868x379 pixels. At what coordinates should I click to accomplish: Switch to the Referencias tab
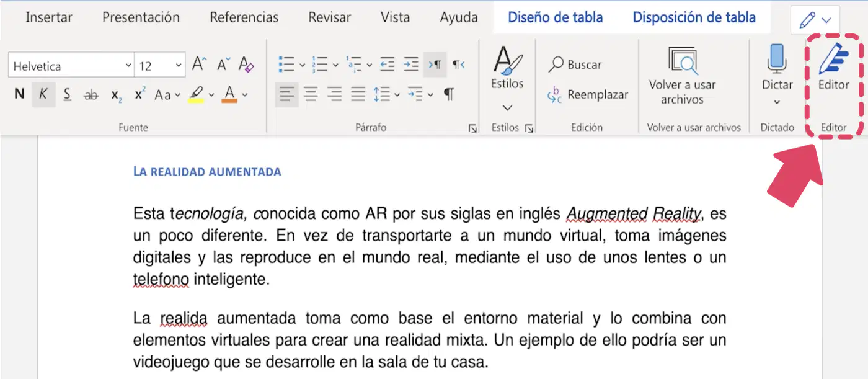click(x=244, y=17)
